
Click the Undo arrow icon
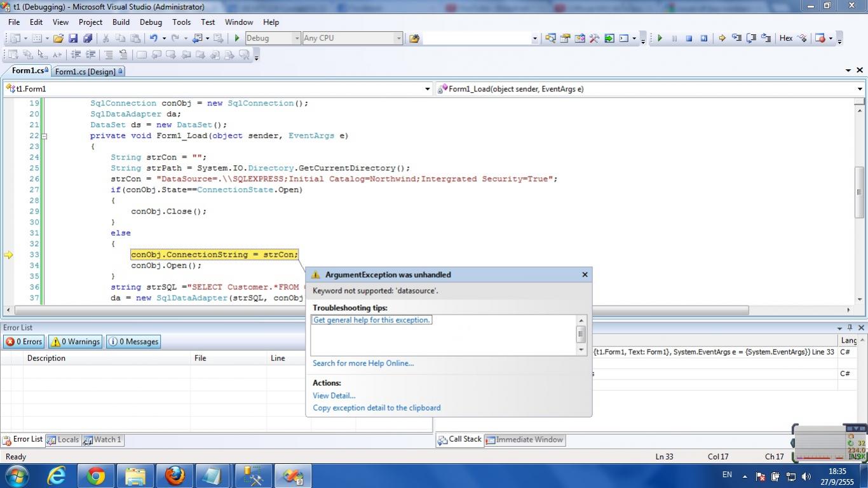153,38
